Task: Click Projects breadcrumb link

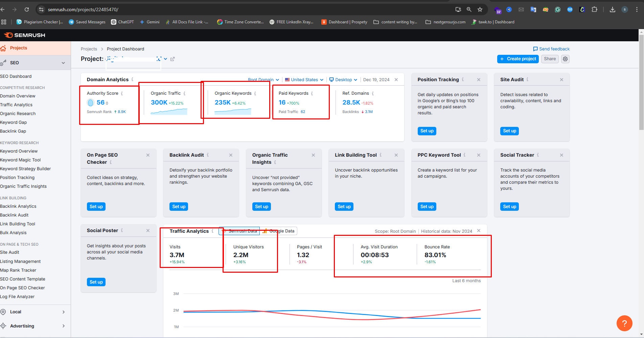Action: click(x=89, y=49)
